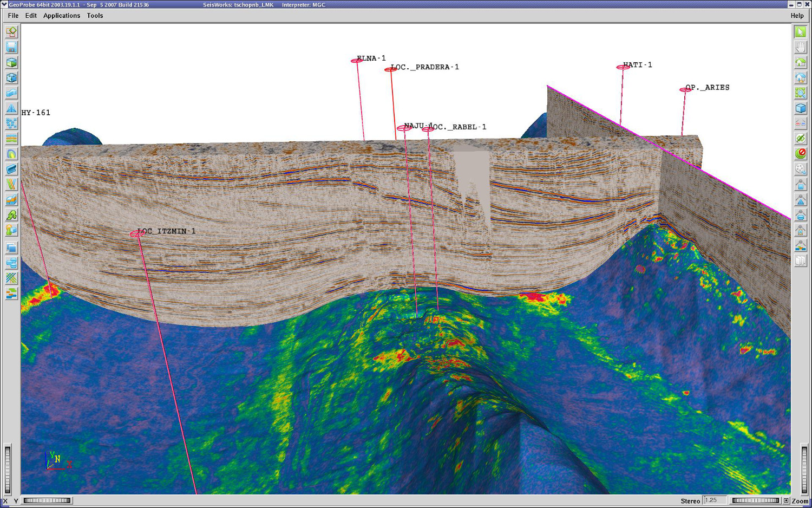
Task: Toggle stereo 3D glasses mode
Action: (800, 123)
